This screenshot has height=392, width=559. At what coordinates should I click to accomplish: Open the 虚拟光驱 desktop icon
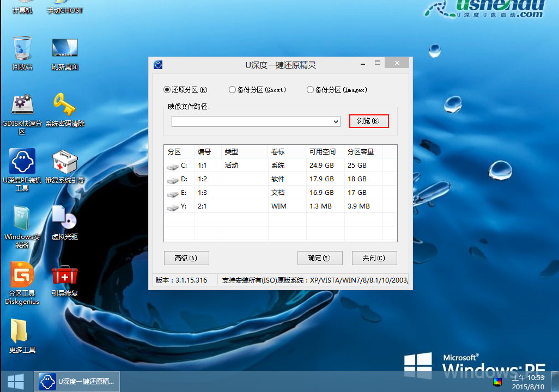tap(64, 222)
